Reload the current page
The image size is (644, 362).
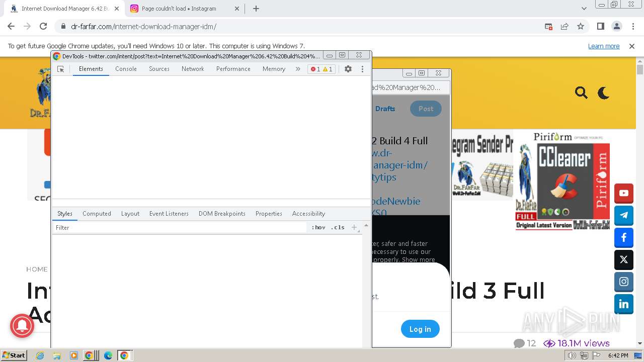click(43, 27)
